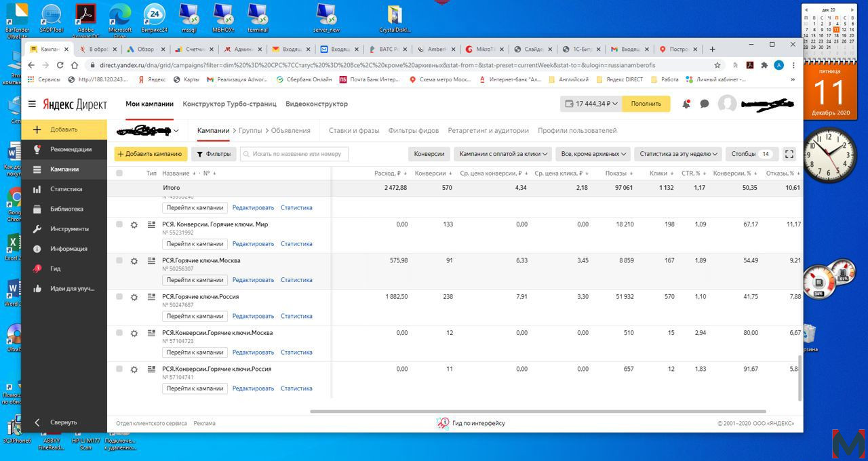Screen dimensions: 868x461
Task: Open Столбцы 14 column selector
Action: [x=752, y=154]
